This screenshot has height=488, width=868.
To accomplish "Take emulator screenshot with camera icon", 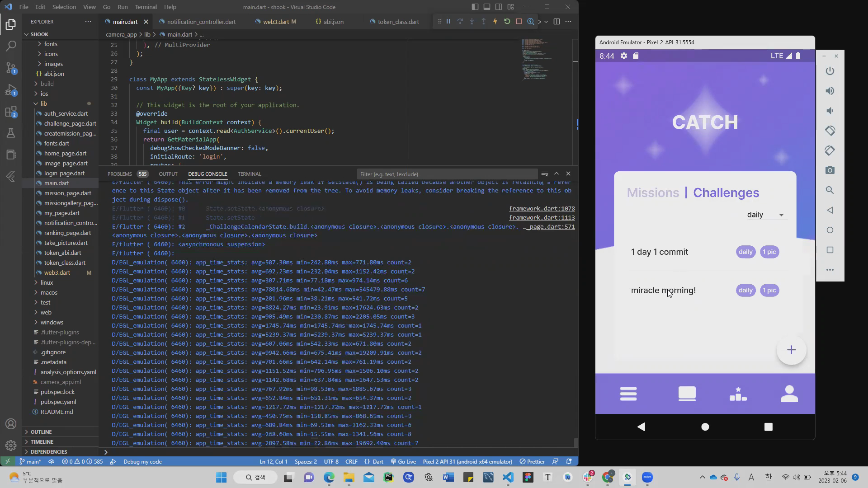I will [830, 170].
